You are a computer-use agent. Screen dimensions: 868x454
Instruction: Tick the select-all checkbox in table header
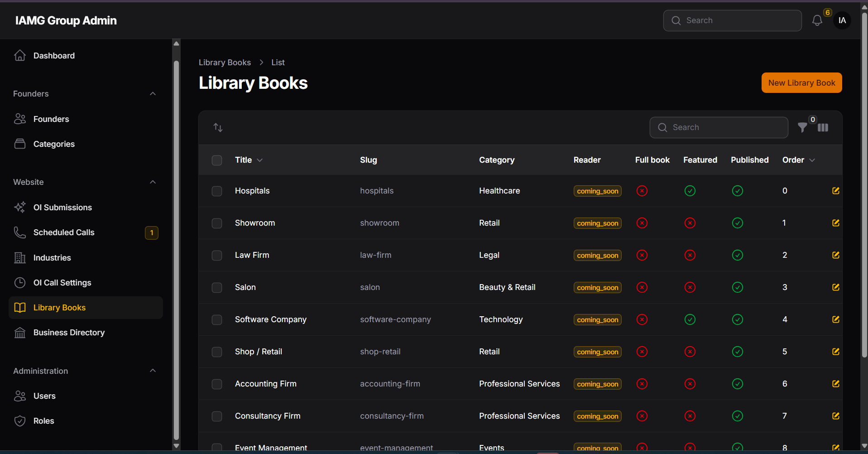[217, 160]
